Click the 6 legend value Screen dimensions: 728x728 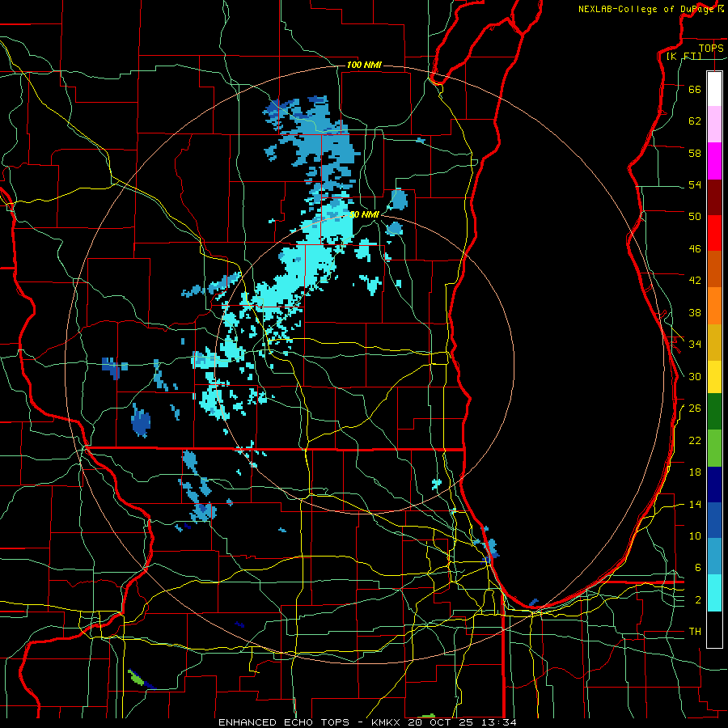(x=698, y=568)
